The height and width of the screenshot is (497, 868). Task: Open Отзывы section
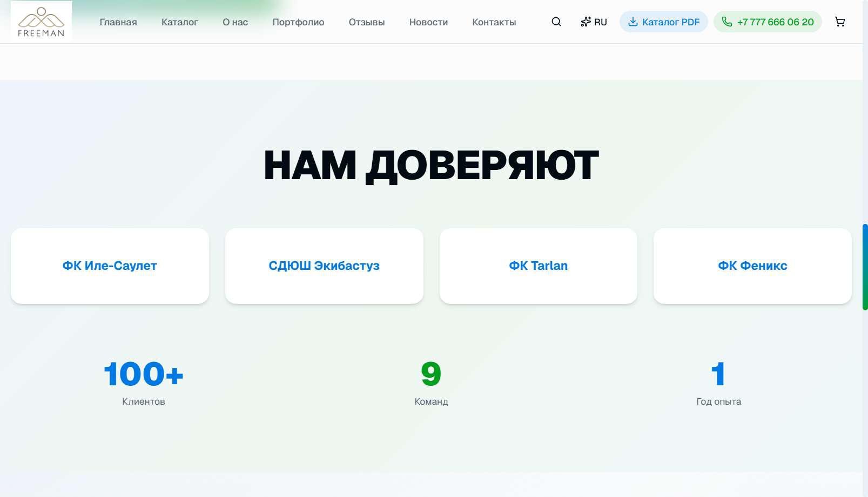[367, 22]
